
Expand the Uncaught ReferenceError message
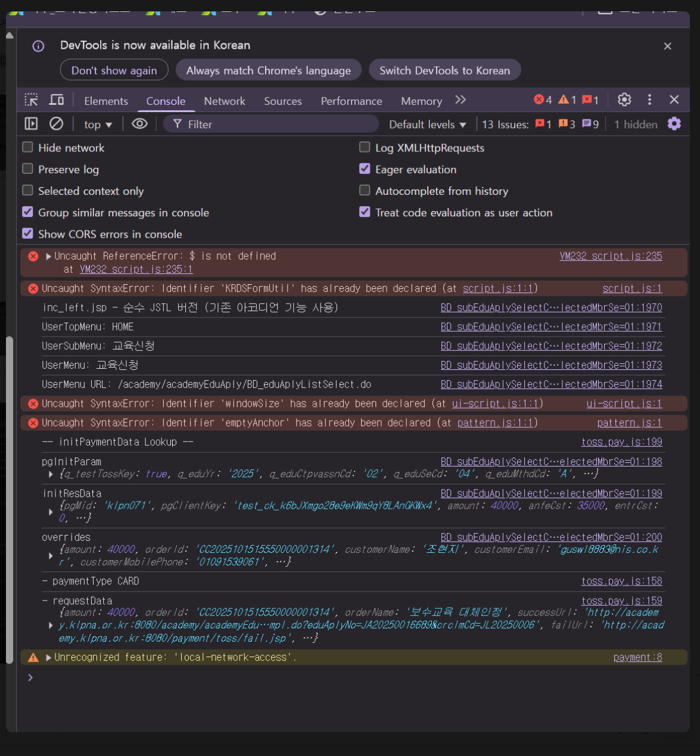click(x=49, y=256)
